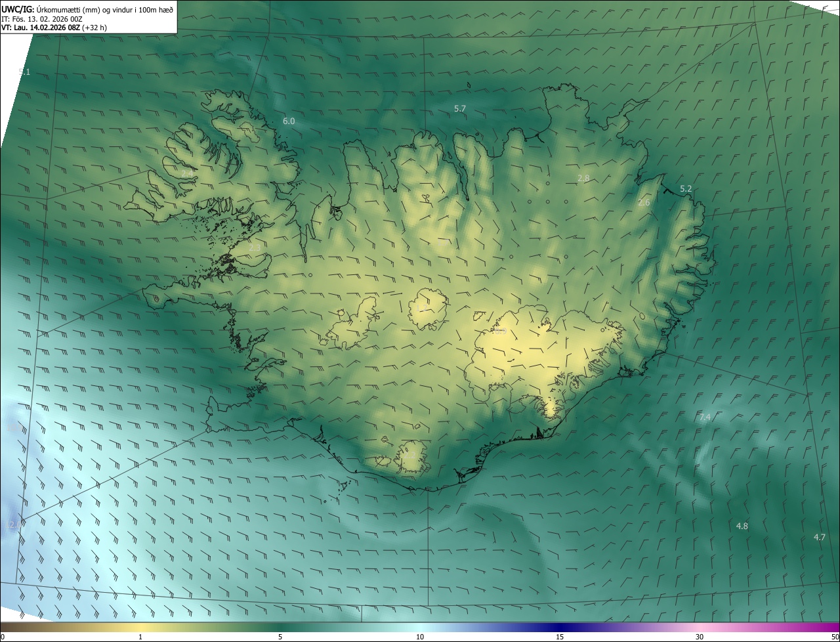Click the 1 tick on the color scale

pos(140,637)
